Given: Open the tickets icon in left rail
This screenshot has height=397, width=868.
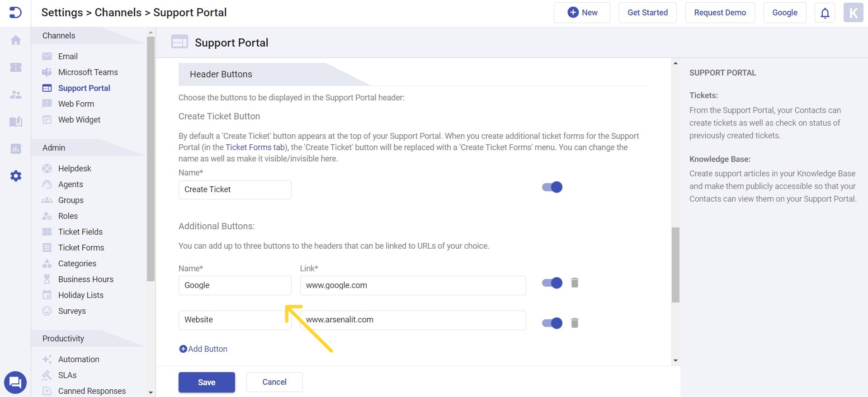Looking at the screenshot, I should (16, 67).
